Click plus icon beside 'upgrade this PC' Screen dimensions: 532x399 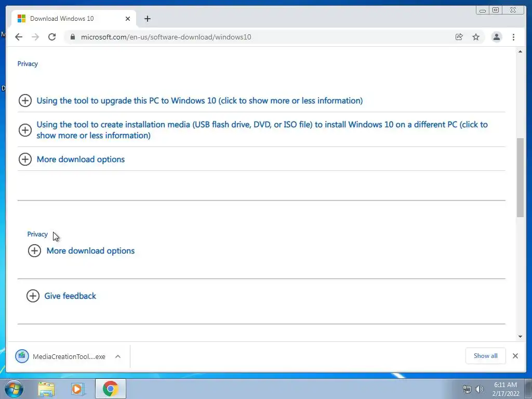(25, 100)
